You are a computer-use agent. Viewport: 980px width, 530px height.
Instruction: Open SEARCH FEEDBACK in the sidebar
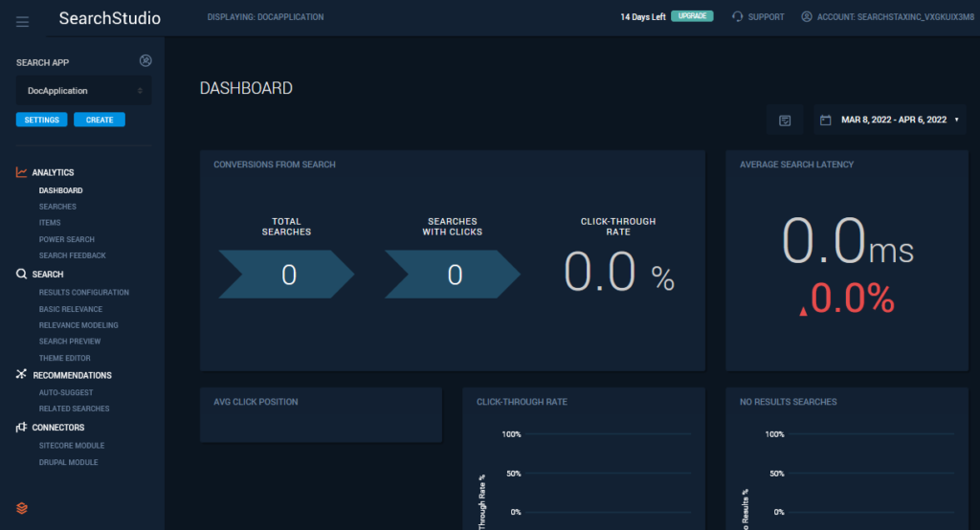click(x=72, y=255)
